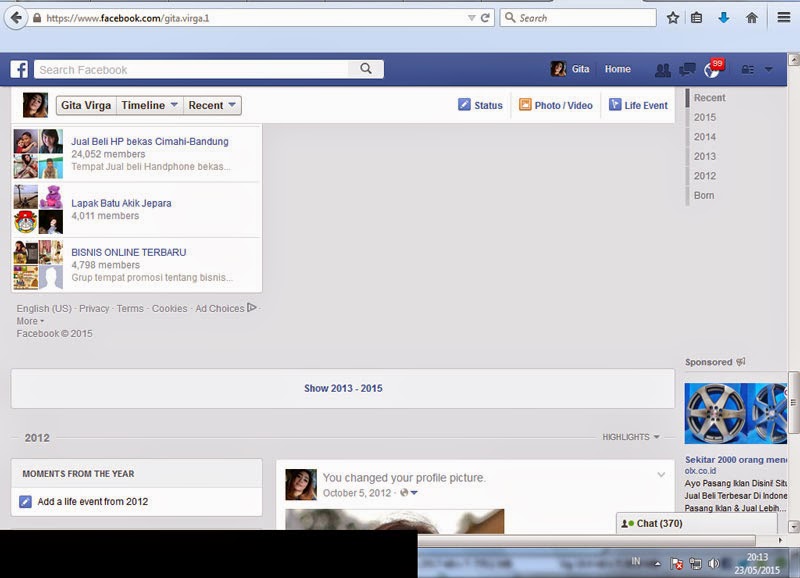Open privacy shortcuts lock icon
This screenshot has width=800, height=578.
pos(747,69)
